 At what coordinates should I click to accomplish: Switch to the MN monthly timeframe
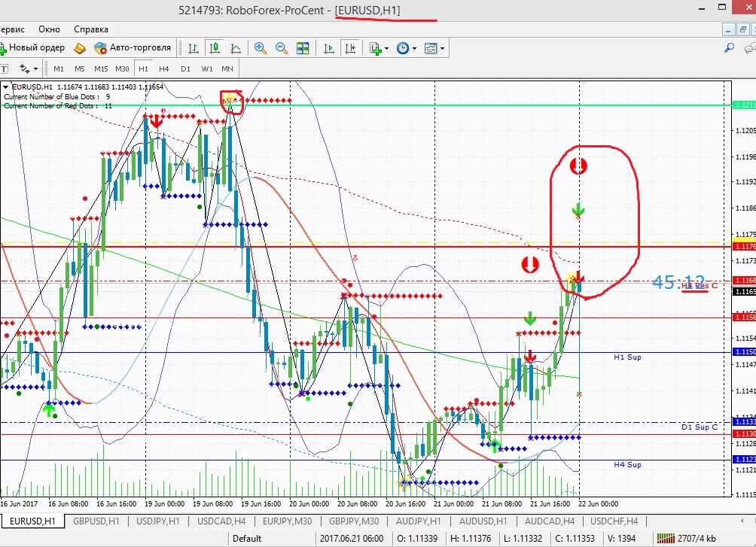point(227,69)
